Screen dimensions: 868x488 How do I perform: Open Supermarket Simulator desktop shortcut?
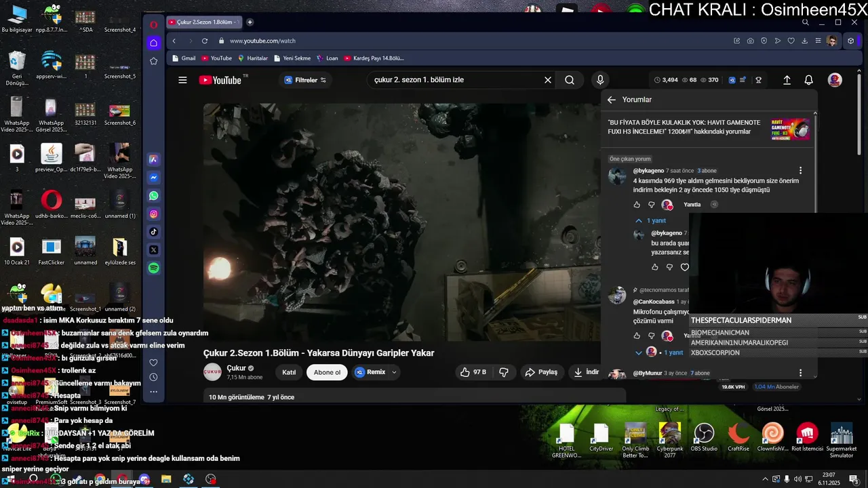point(842,440)
